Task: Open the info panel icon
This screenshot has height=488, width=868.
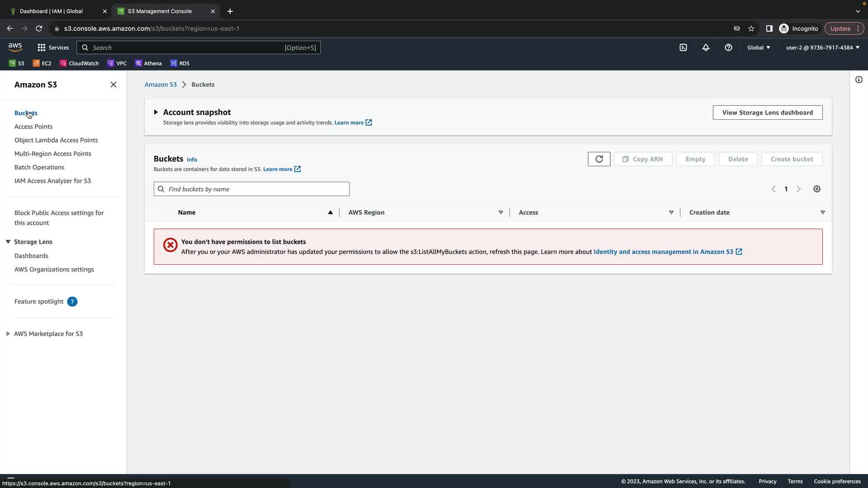Action: click(x=859, y=80)
